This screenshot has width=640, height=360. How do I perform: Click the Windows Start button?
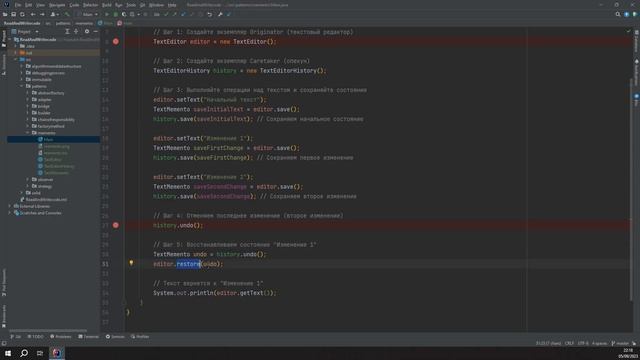8,353
